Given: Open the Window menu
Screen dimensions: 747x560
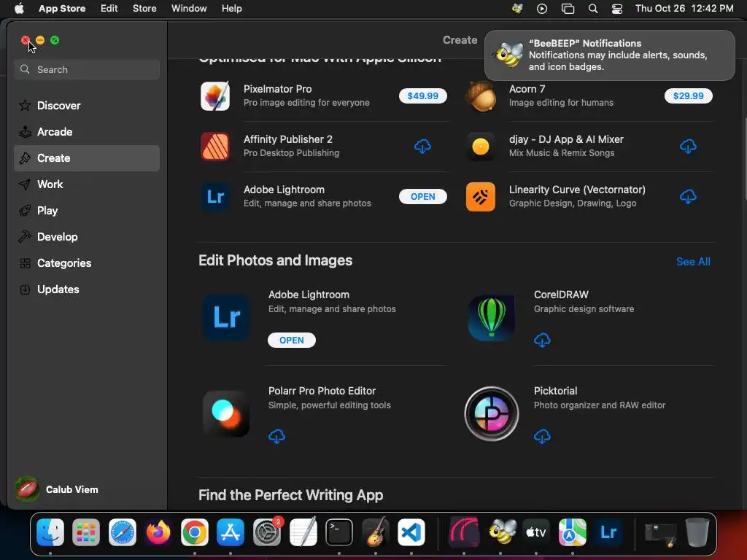Looking at the screenshot, I should point(189,9).
